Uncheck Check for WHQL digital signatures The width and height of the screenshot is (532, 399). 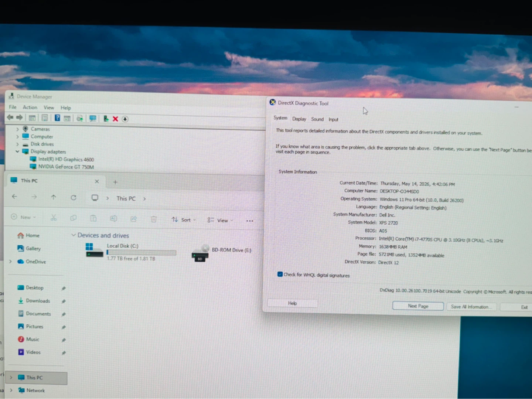pyautogui.click(x=280, y=274)
